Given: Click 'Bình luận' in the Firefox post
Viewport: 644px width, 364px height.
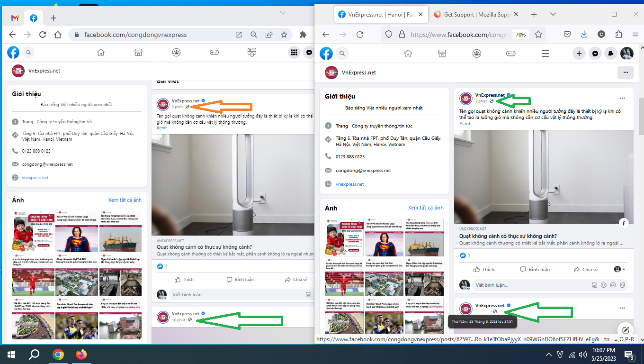Looking at the screenshot, I should pos(535,269).
